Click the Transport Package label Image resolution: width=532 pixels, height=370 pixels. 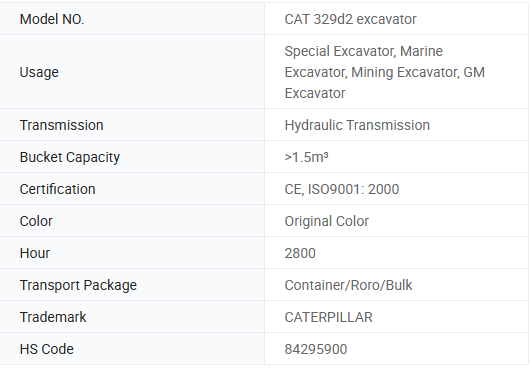tap(78, 286)
